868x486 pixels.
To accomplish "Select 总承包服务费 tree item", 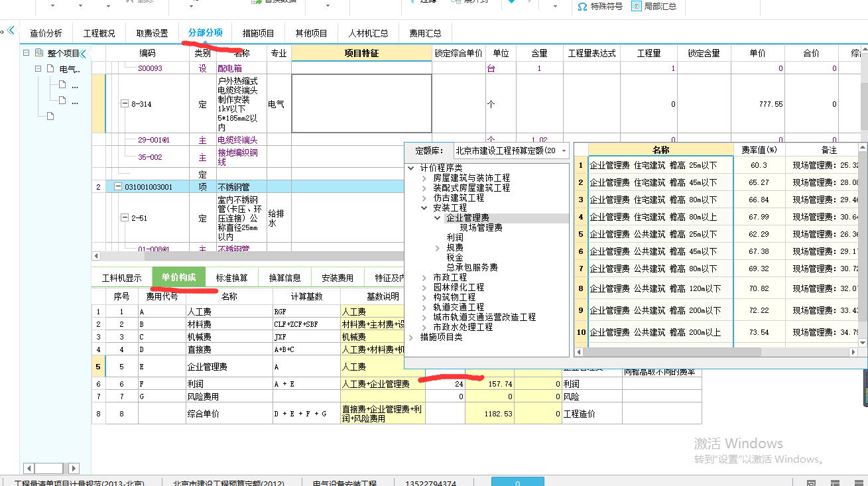I will [x=472, y=267].
